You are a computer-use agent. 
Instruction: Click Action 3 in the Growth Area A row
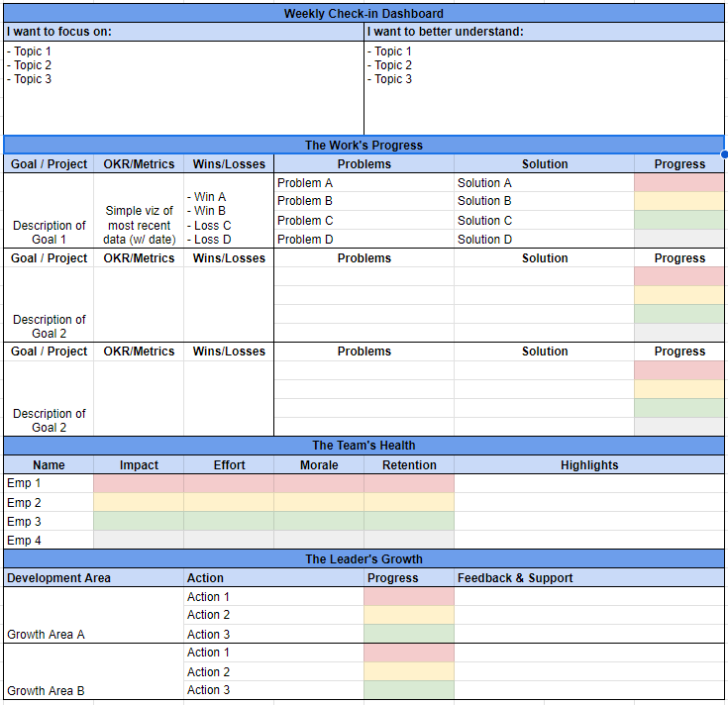(273, 634)
